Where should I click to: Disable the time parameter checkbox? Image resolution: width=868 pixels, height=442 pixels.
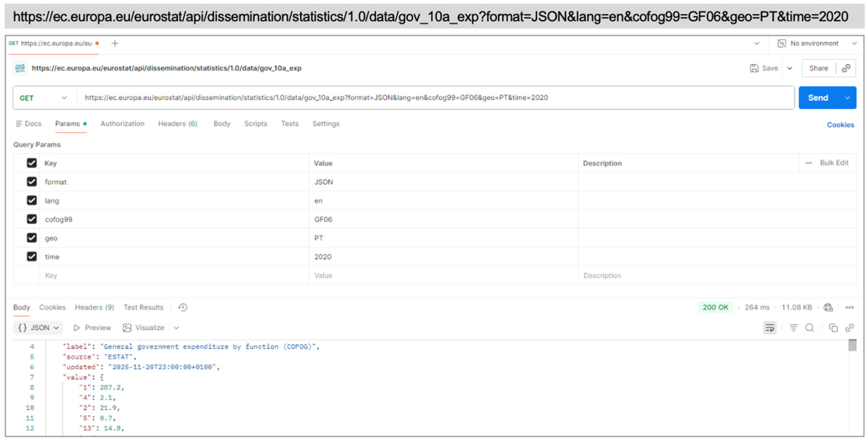tap(32, 256)
